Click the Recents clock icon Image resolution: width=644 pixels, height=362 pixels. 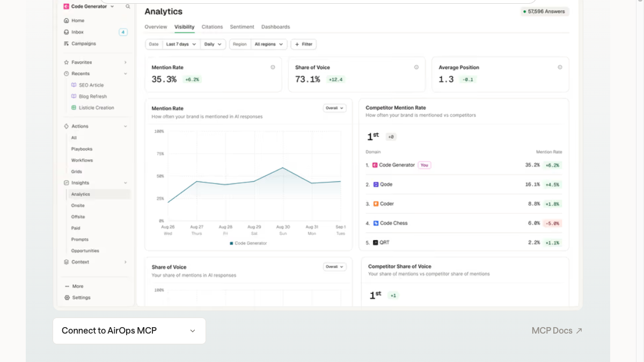click(x=66, y=73)
